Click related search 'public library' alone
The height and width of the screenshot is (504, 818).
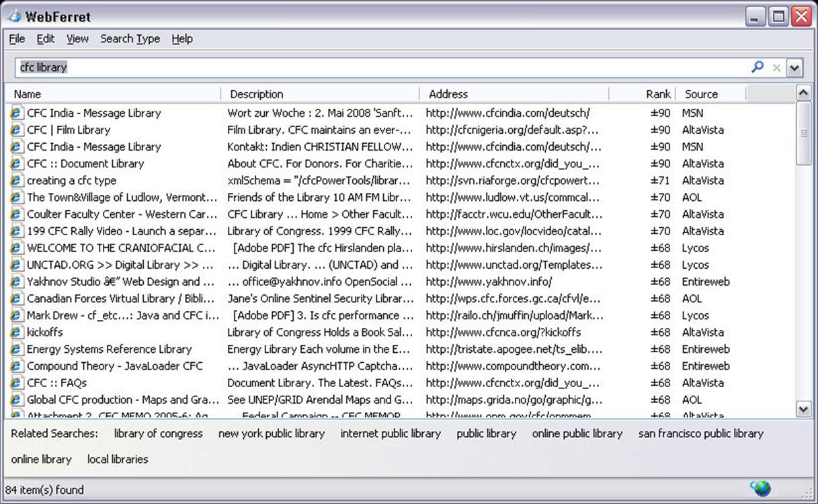(x=487, y=433)
